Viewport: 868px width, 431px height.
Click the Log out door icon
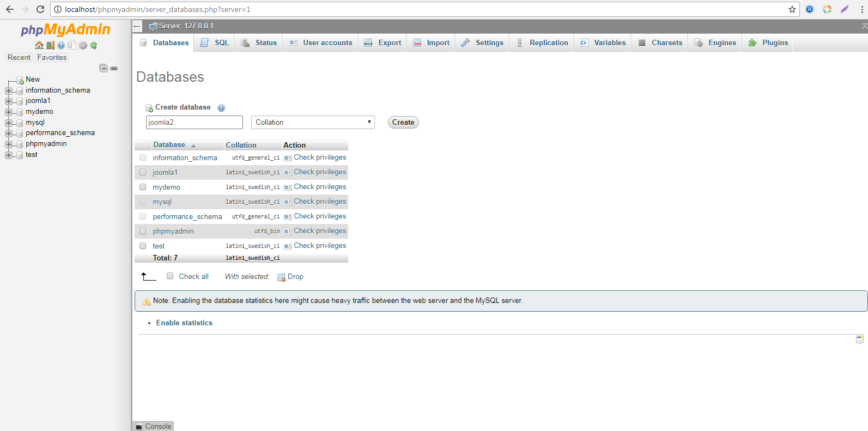click(50, 45)
